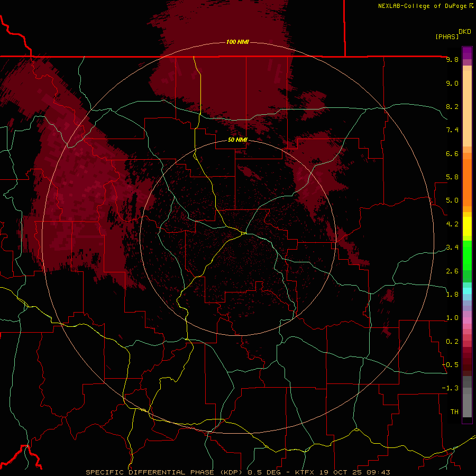
Task: Click the '[PHAS]' label above the color scale
Action: (447, 36)
